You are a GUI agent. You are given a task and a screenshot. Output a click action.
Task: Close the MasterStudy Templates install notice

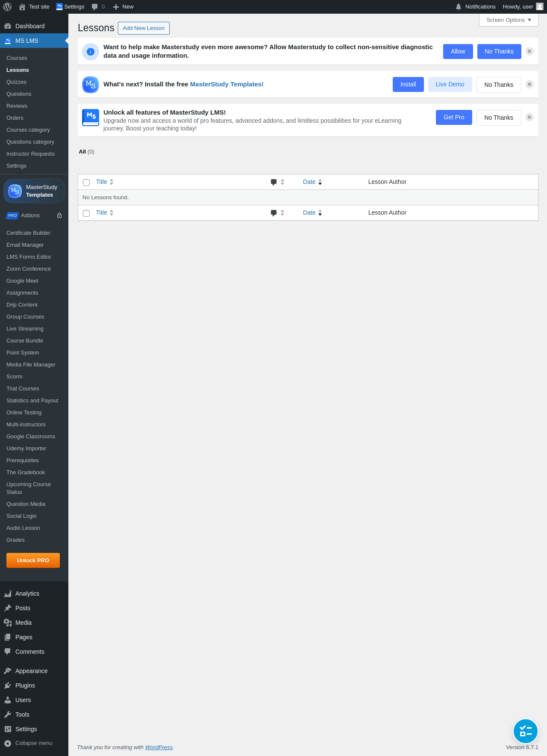[529, 84]
